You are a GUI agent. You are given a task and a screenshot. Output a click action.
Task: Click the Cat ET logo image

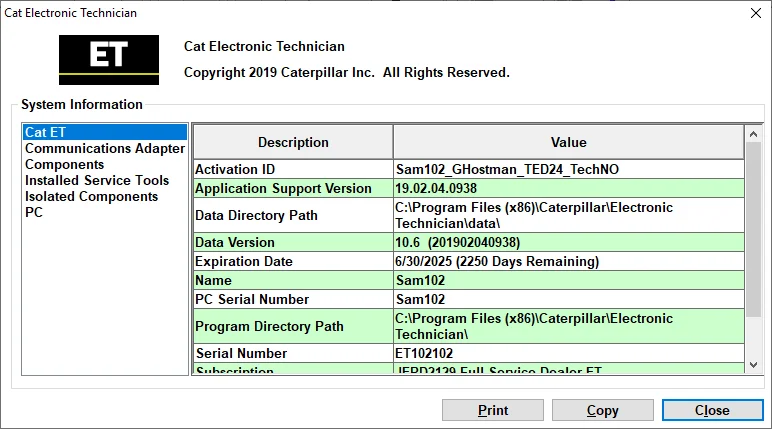click(x=108, y=59)
